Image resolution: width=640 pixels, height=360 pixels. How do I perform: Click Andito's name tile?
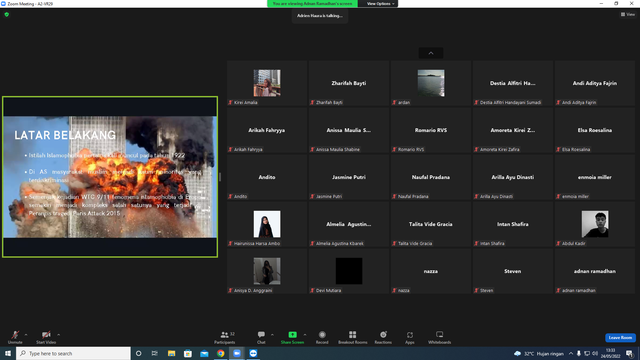tap(267, 177)
